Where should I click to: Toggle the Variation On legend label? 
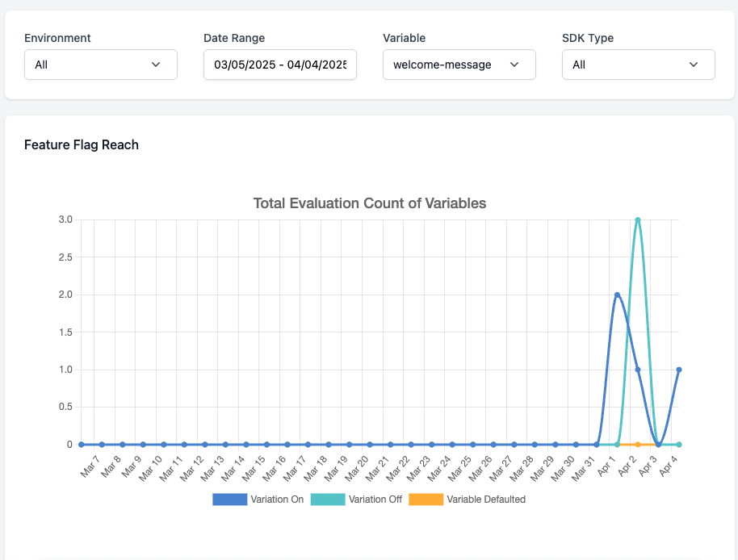pyautogui.click(x=277, y=499)
